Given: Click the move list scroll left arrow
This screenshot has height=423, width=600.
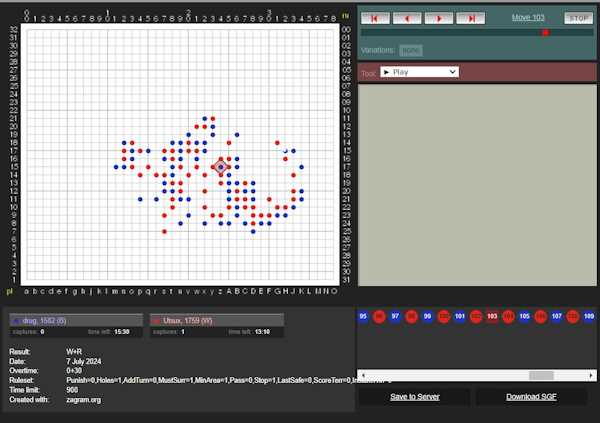Looking at the screenshot, I should (363, 375).
